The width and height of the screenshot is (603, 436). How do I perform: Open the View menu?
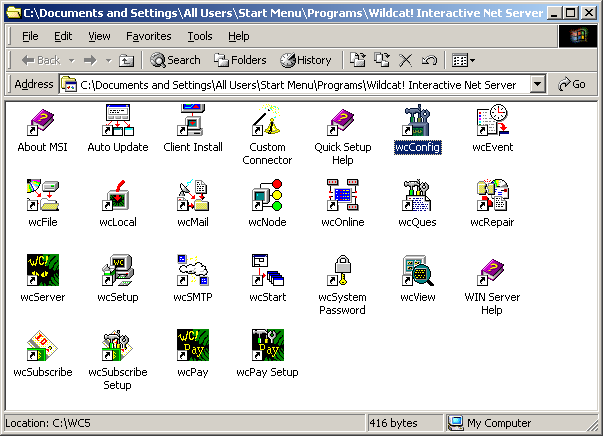[x=99, y=37]
